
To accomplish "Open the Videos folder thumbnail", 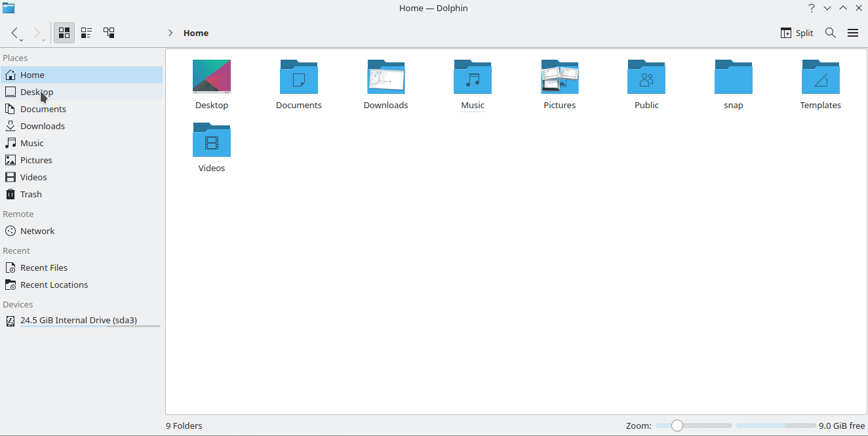I will (211, 140).
